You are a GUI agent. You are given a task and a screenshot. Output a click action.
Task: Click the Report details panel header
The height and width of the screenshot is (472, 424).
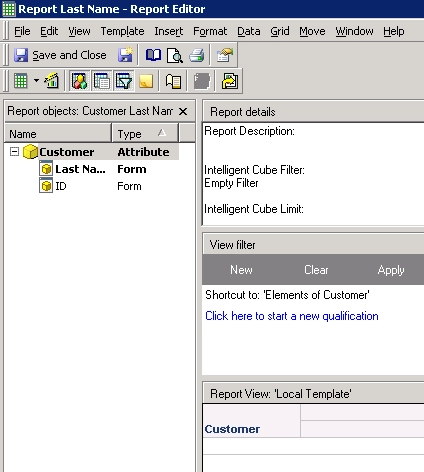tap(313, 112)
